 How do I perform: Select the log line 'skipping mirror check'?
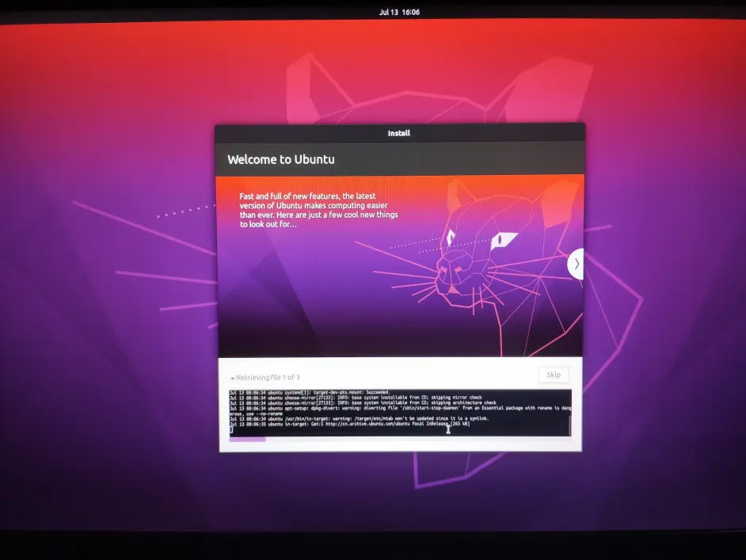tap(356, 398)
